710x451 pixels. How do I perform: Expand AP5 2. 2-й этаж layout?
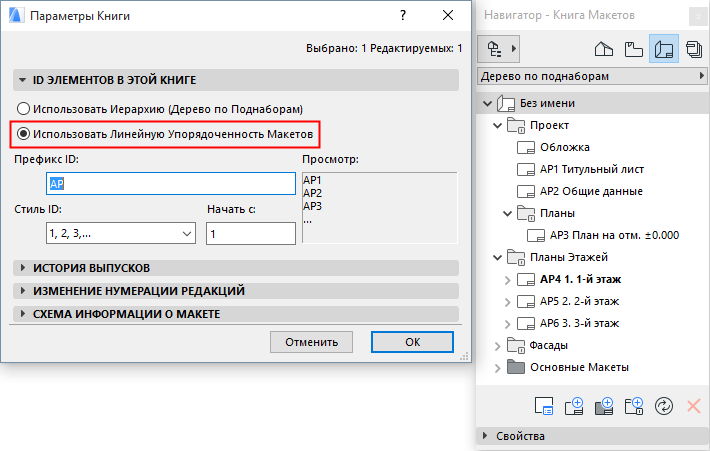508,302
